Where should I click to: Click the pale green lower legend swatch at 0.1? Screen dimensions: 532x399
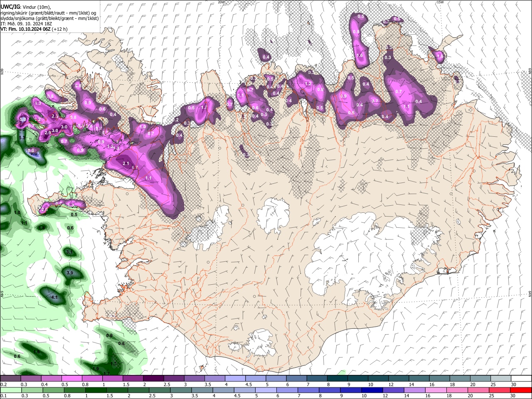[10, 390]
